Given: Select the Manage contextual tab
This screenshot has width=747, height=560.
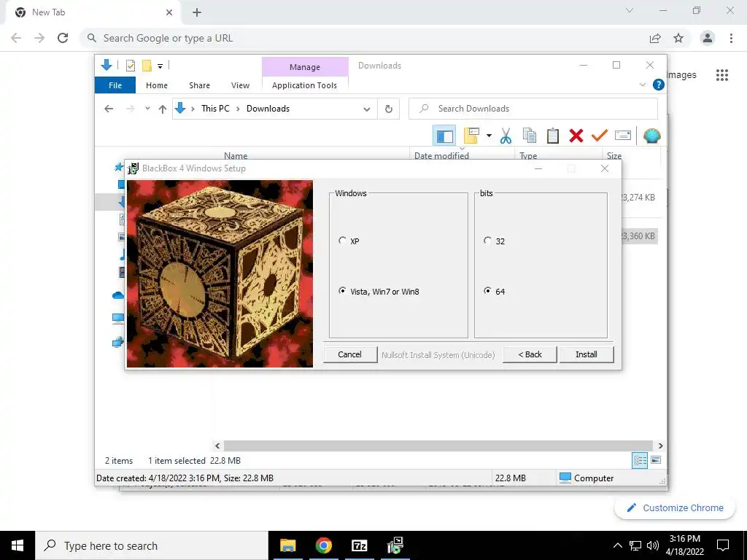Looking at the screenshot, I should pos(305,67).
